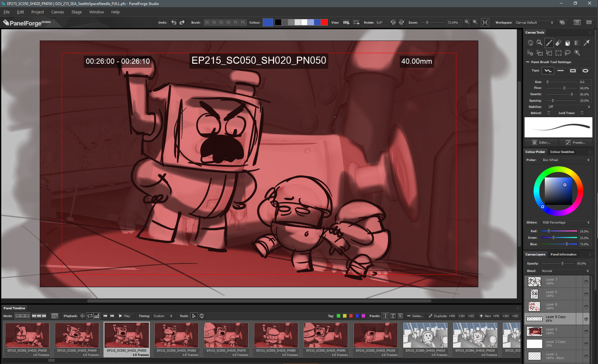Open the Picker selector set to Box Wheel
This screenshot has width=598, height=364.
coord(566,160)
